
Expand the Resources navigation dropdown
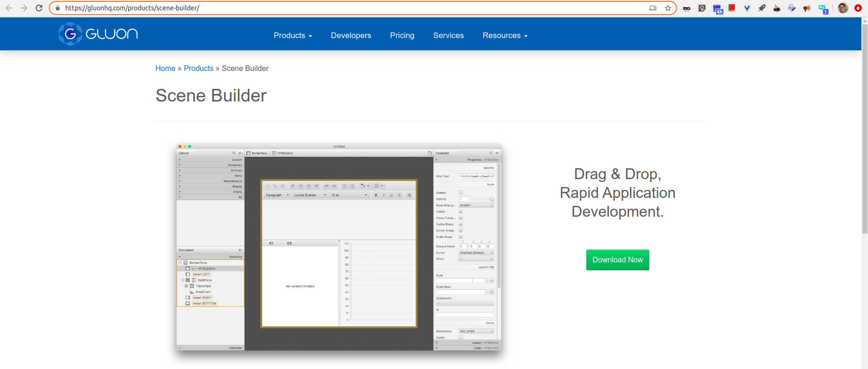tap(505, 36)
